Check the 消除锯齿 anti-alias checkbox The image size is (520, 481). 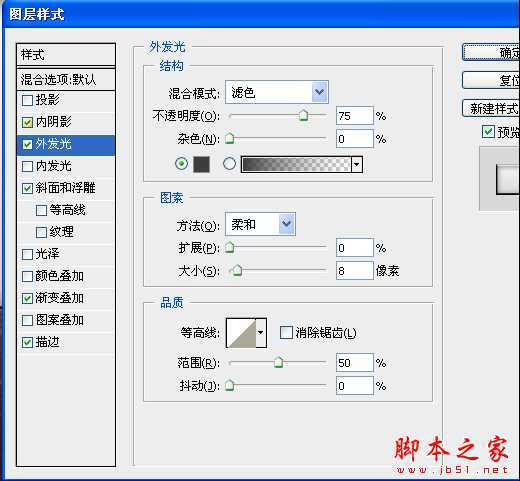pos(286,332)
